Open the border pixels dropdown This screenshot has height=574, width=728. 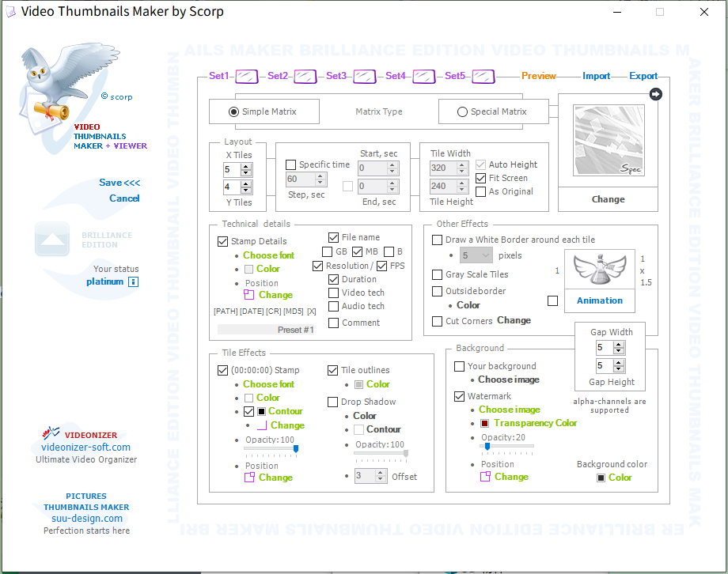(x=485, y=256)
